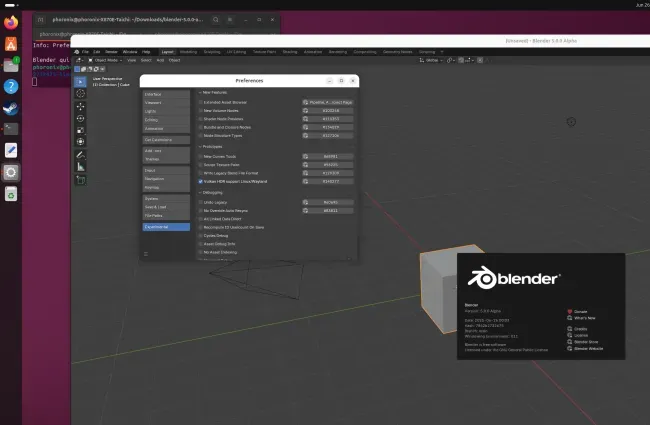Select the Annotate tool
The image size is (650, 425).
(x=80, y=155)
